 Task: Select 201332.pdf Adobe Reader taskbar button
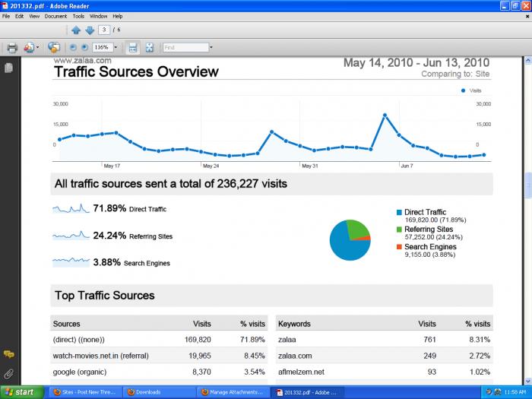307,392
